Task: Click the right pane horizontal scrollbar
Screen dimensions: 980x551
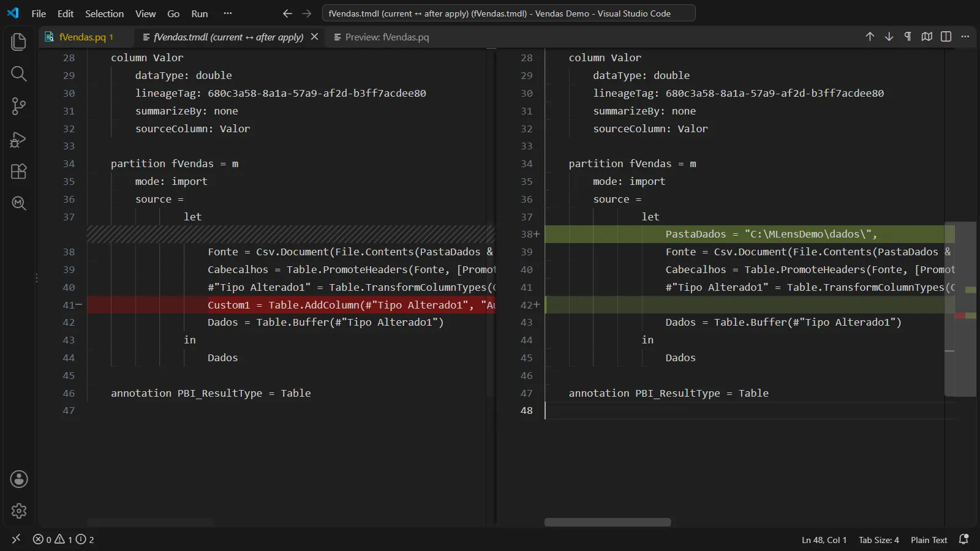Action: [608, 522]
